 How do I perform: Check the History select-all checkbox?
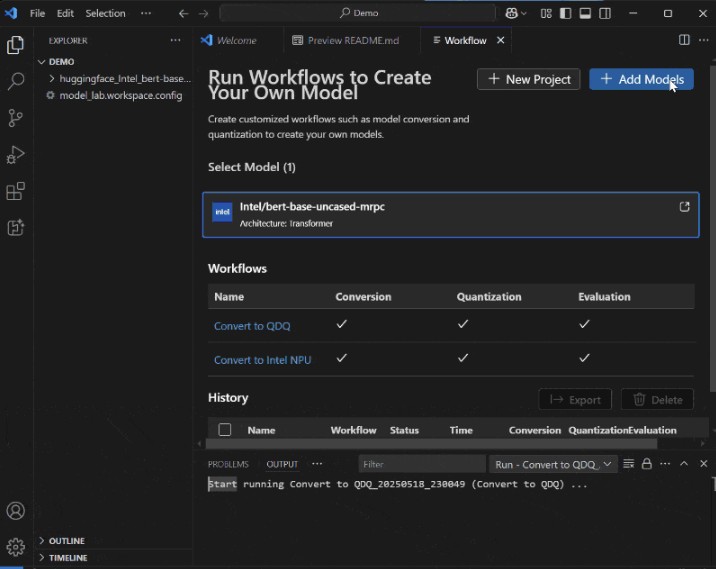pyautogui.click(x=225, y=430)
